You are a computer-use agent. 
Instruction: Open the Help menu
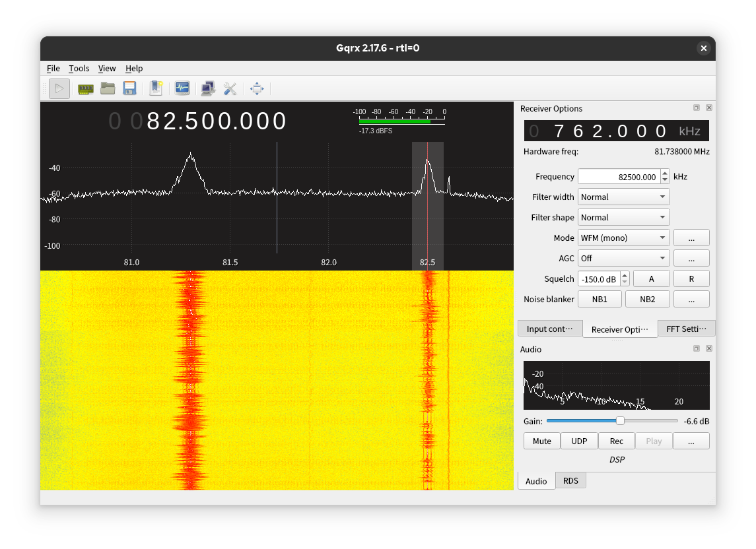(134, 69)
